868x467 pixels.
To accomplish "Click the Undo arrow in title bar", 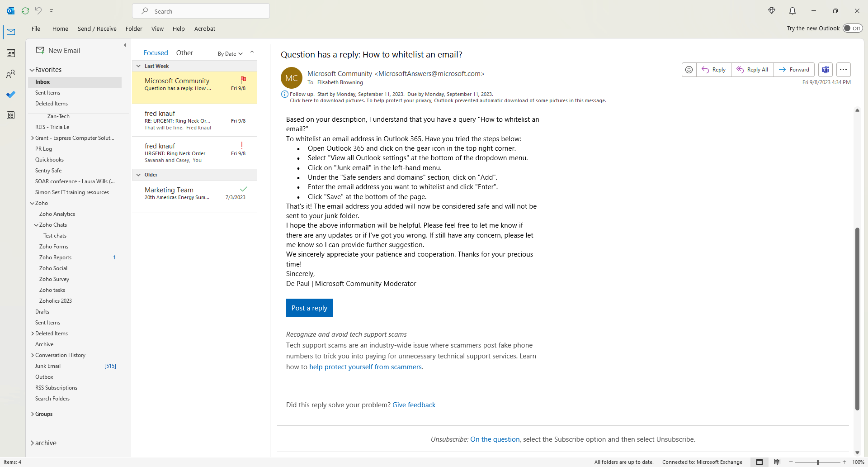I will coord(38,10).
